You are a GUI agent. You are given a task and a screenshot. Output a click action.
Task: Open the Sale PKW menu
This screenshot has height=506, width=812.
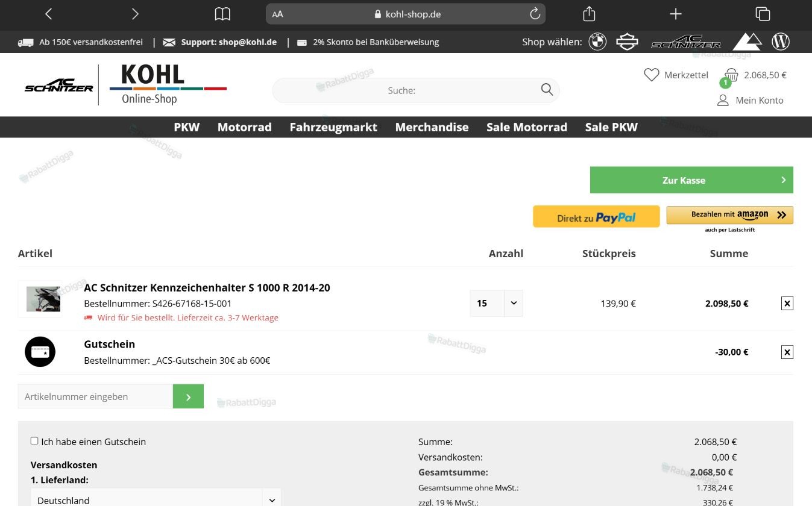(611, 127)
